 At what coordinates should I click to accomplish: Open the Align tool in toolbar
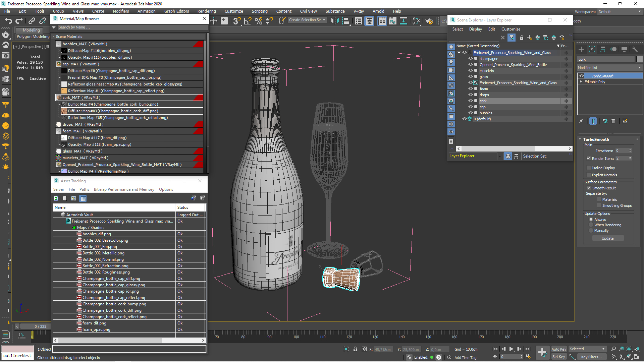tap(345, 21)
